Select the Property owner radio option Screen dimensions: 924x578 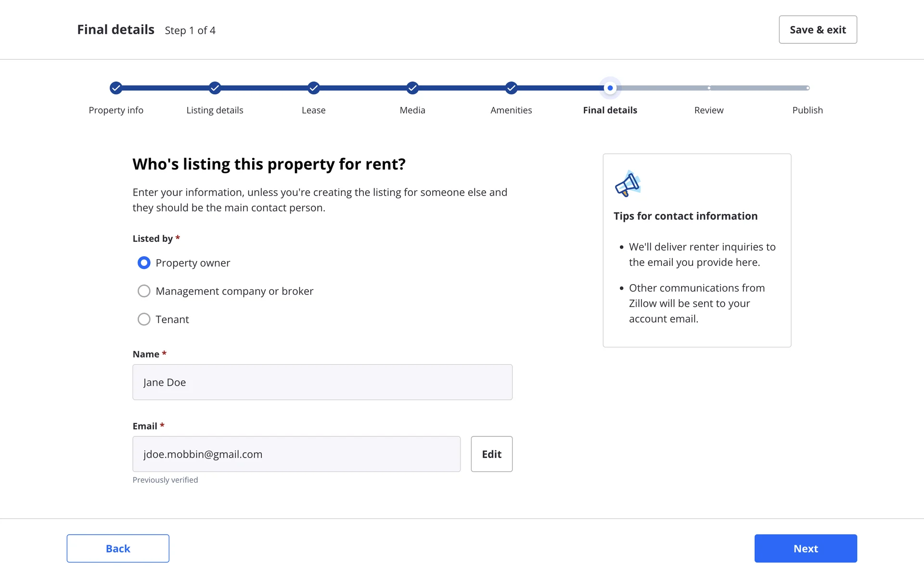(x=144, y=263)
